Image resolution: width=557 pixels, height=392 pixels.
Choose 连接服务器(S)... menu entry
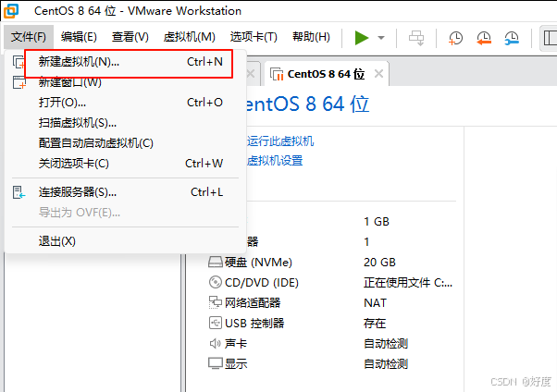[x=125, y=192]
